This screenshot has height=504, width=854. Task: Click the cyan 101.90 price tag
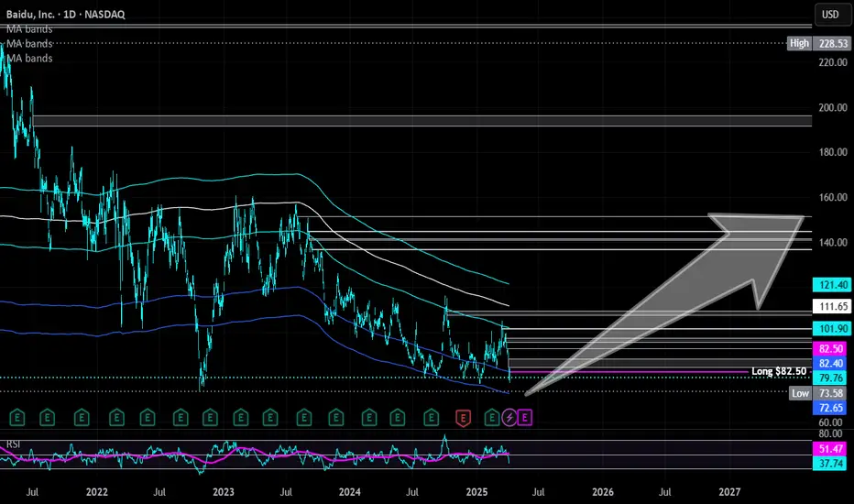click(832, 328)
